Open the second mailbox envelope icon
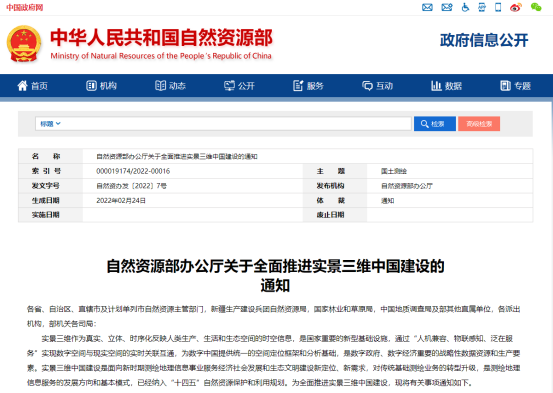 [x=447, y=7]
